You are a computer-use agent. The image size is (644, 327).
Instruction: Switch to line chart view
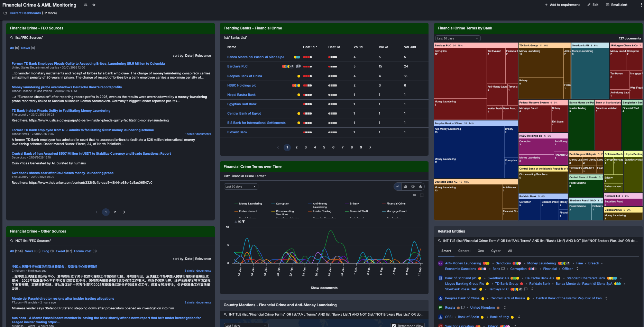click(398, 187)
